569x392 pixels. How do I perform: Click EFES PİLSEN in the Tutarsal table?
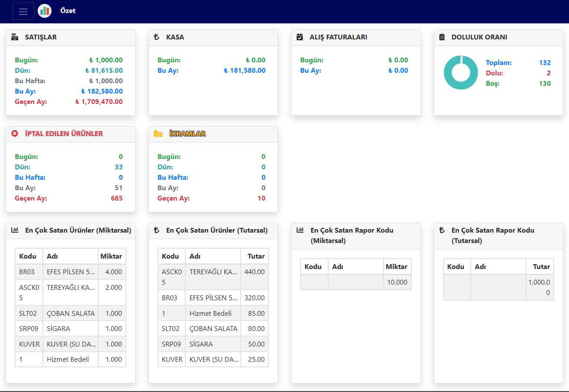coord(213,298)
